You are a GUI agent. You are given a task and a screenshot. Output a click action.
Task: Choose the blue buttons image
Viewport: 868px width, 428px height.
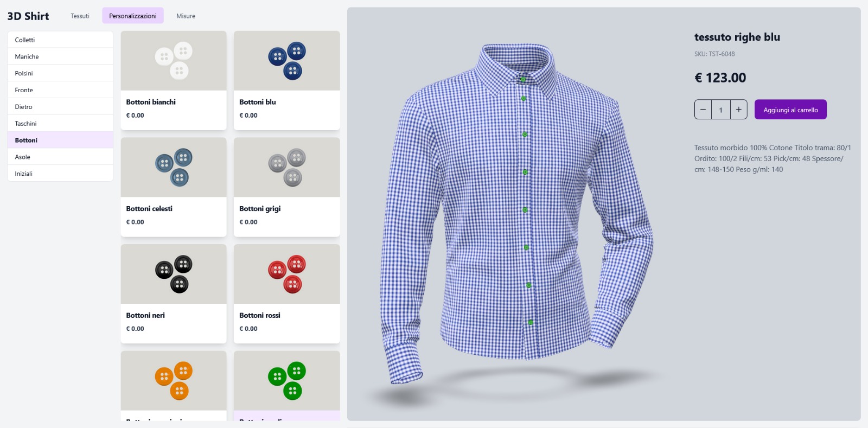287,61
